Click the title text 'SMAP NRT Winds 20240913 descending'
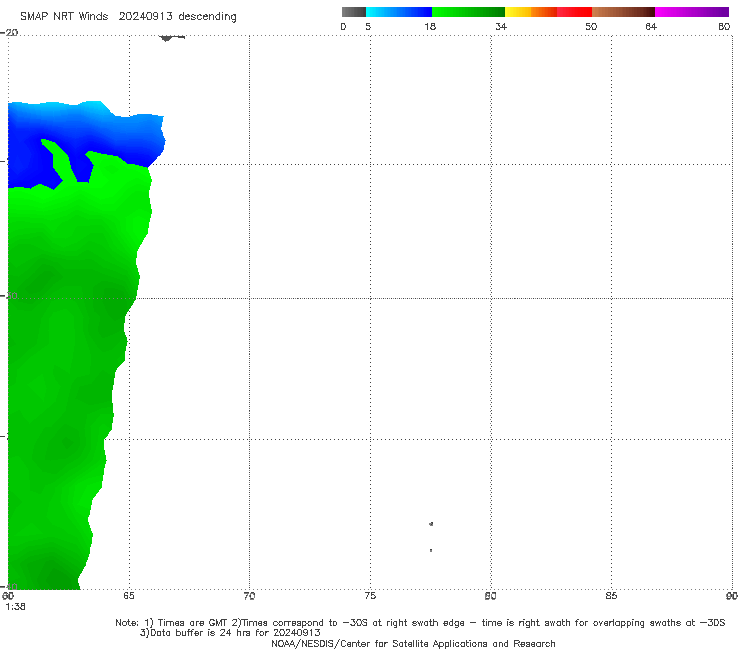This screenshot has height=650, width=740. [x=128, y=17]
